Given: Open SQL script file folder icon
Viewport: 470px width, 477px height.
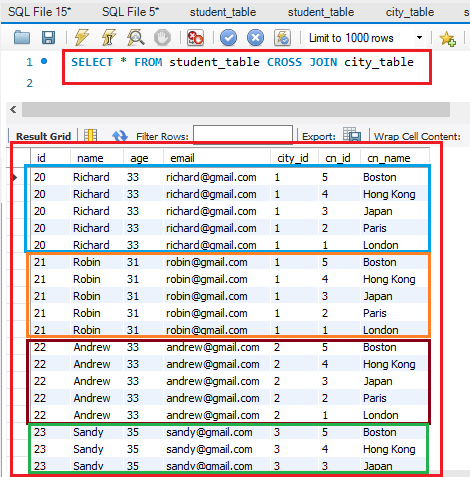Looking at the screenshot, I should pos(22,38).
